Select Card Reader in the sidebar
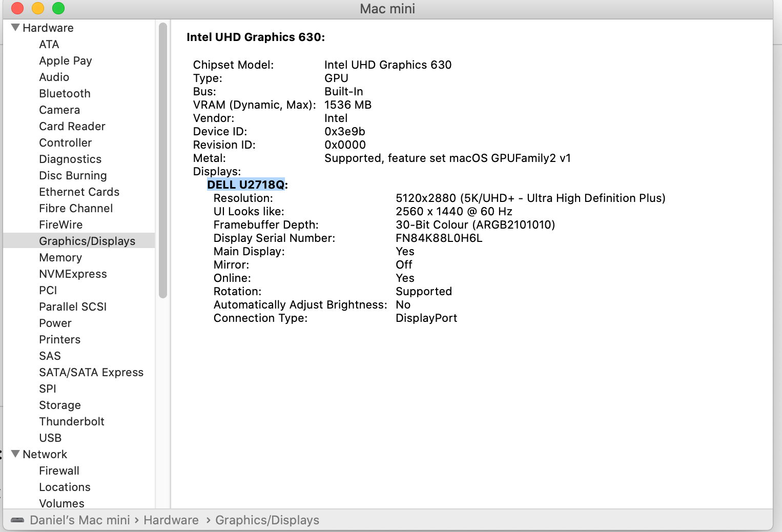 point(72,126)
